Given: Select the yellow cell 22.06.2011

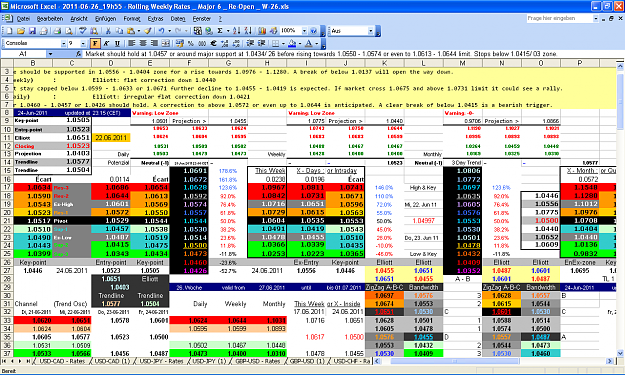Looking at the screenshot, I should point(111,138).
